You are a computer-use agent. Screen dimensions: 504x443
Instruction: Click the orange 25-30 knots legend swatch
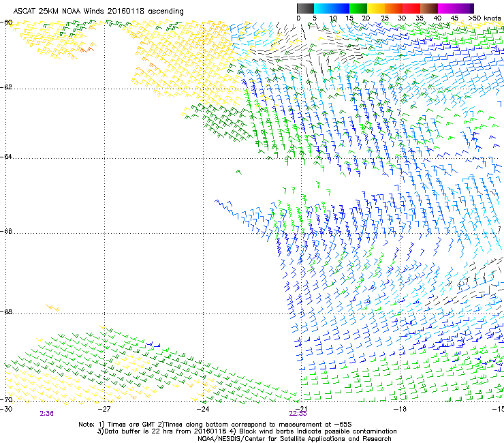click(x=394, y=8)
